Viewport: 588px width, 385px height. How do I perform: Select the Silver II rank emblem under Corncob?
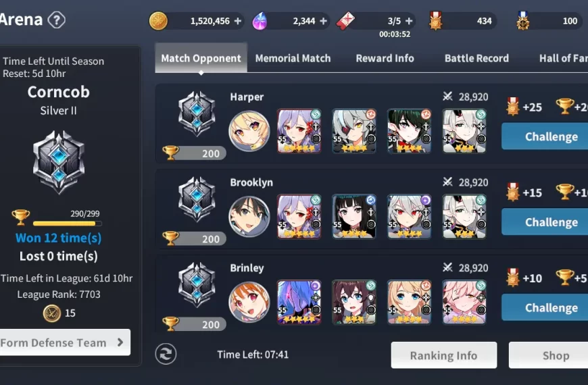pos(59,162)
